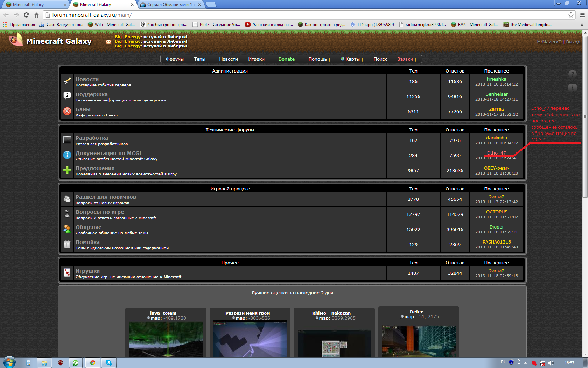Open Chrome icon in the taskbar
This screenshot has width=588, height=368.
92,363
